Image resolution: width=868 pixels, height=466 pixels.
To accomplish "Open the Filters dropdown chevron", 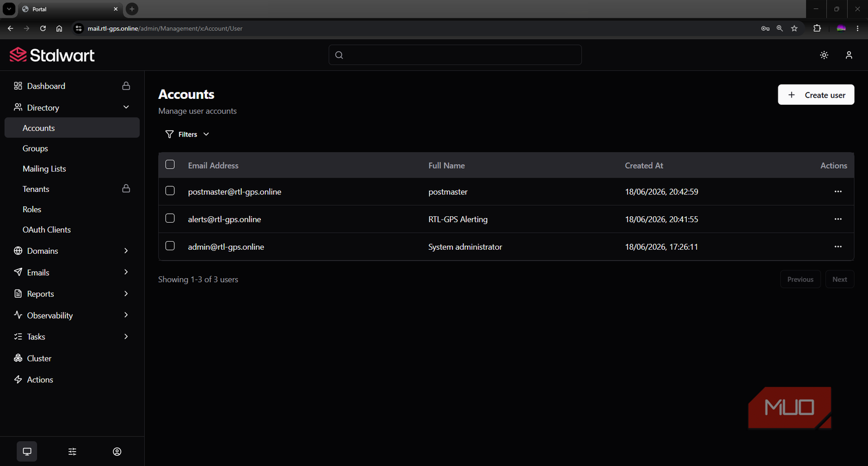I will [x=206, y=134].
